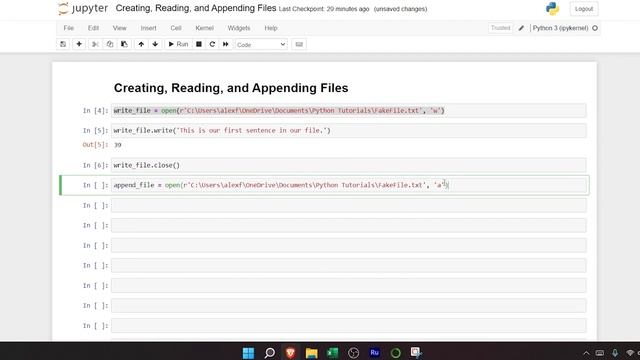Restart the kernel with the circular arrow icon

coord(212,44)
